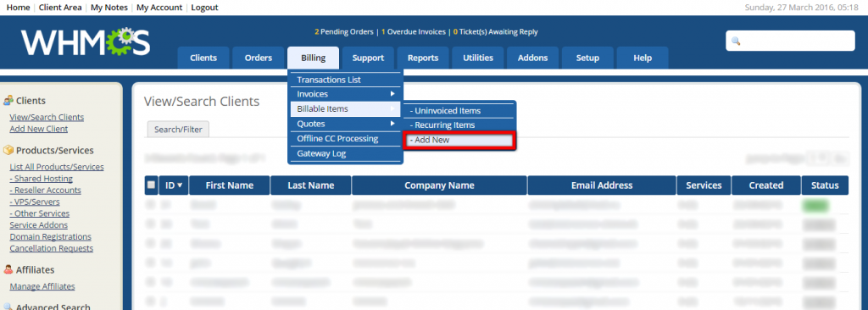Open List All Products/Services link
Screen dimensions: 868x310
[57, 167]
